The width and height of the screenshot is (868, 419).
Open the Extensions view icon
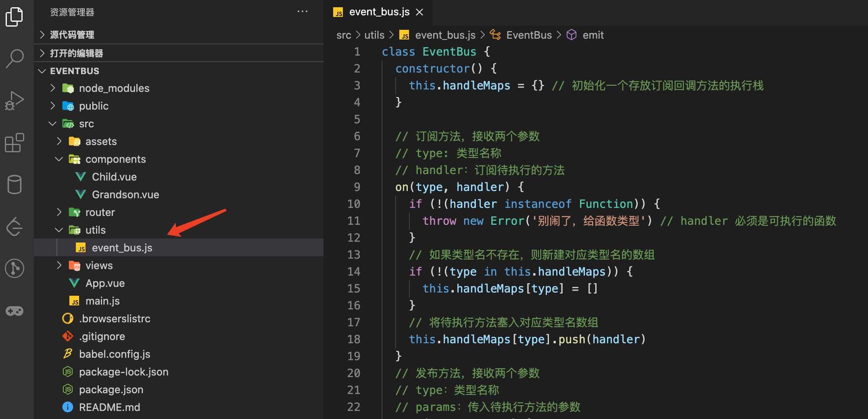[x=15, y=143]
